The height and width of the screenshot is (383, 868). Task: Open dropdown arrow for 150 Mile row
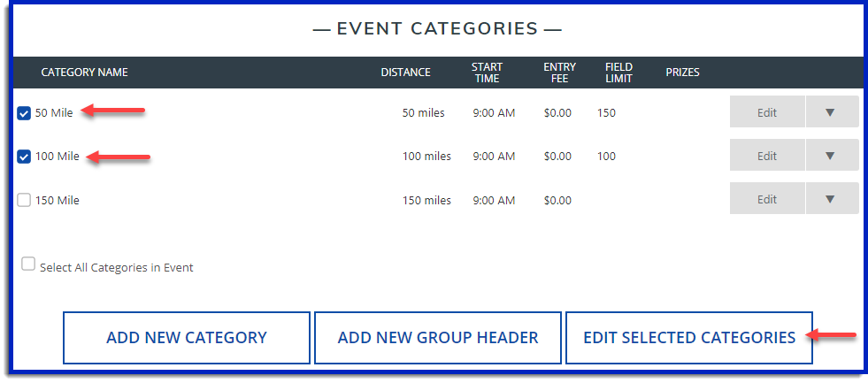(x=830, y=199)
